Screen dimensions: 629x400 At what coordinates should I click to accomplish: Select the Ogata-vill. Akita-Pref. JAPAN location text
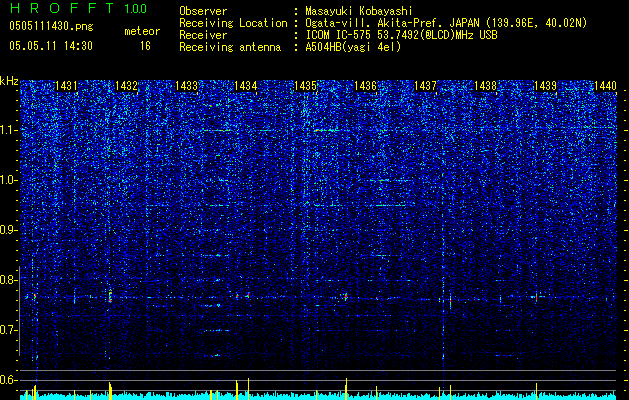[x=446, y=23]
